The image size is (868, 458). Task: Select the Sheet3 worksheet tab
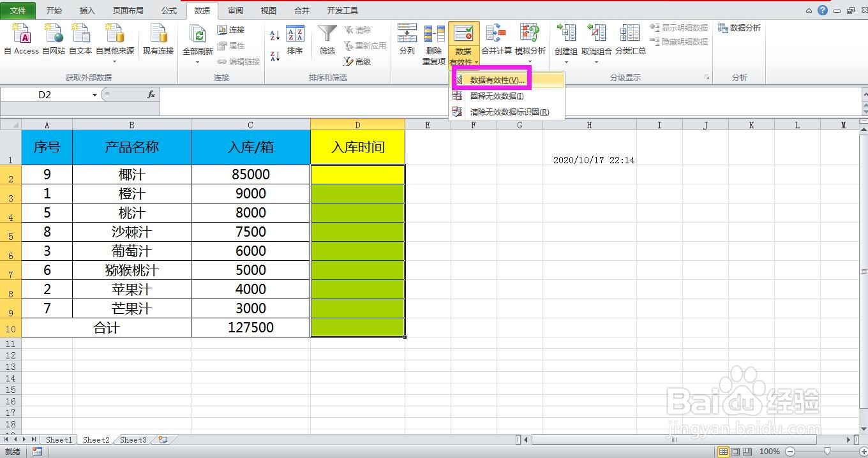pyautogui.click(x=133, y=440)
